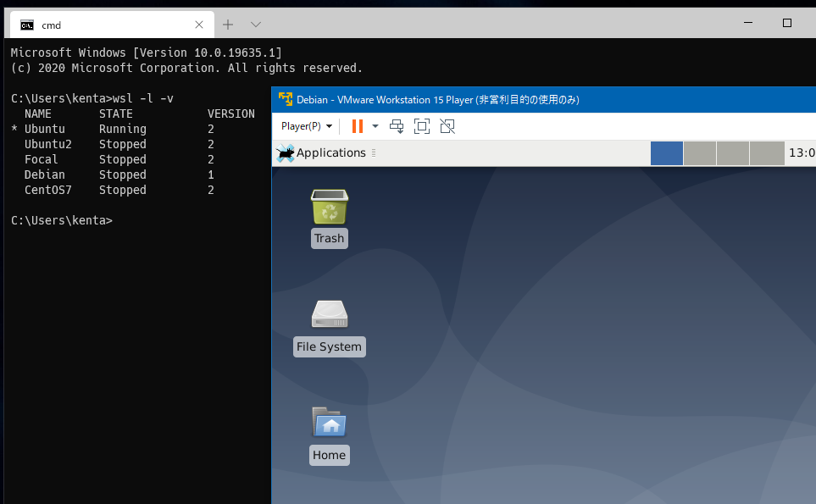
Task: Click the VERSION column header
Action: 231,114
